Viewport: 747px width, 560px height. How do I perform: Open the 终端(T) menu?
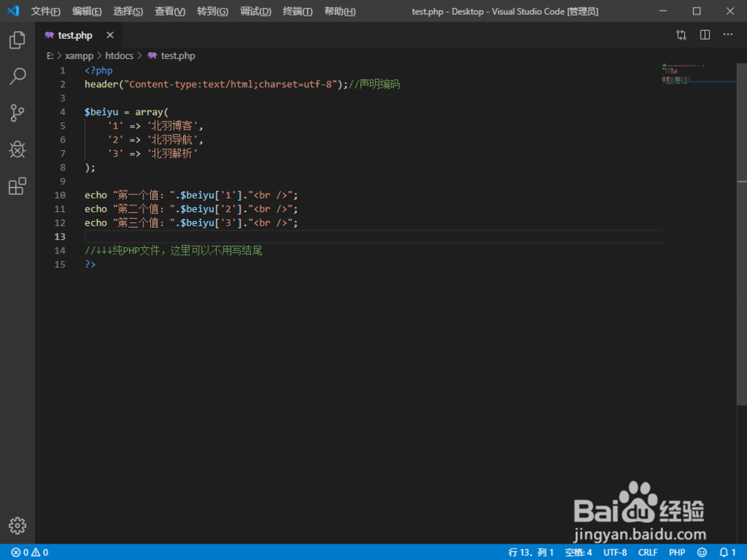tap(298, 11)
